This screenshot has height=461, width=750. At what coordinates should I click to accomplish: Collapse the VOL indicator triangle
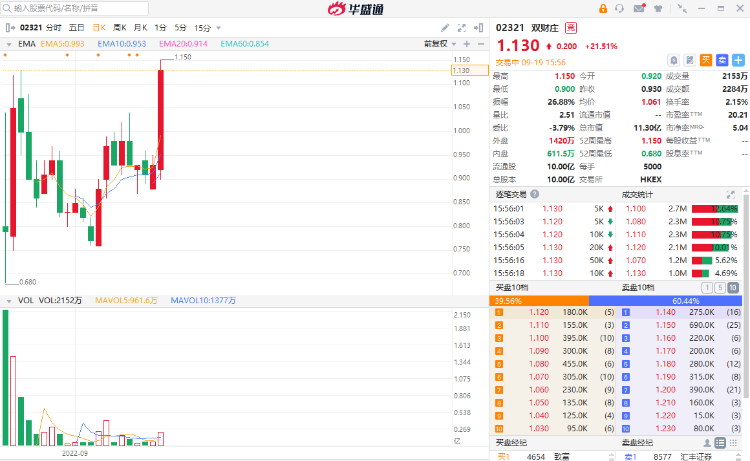pos(9,301)
